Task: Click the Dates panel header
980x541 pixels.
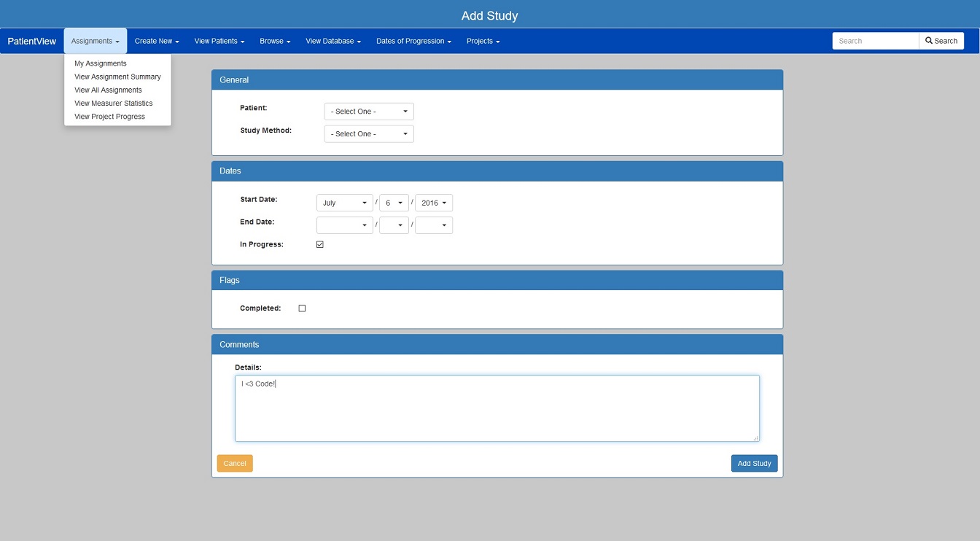Action: click(497, 171)
